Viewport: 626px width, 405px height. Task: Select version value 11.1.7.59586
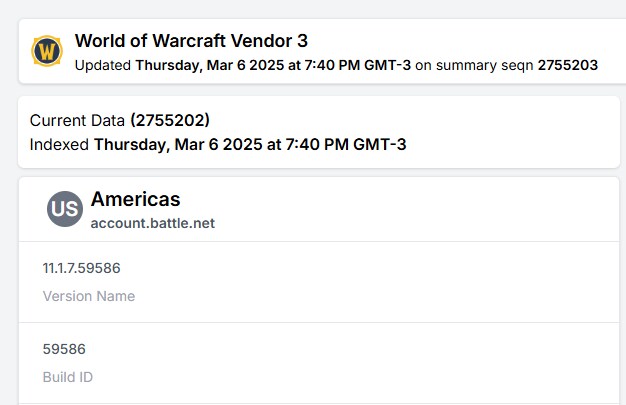pyautogui.click(x=82, y=268)
